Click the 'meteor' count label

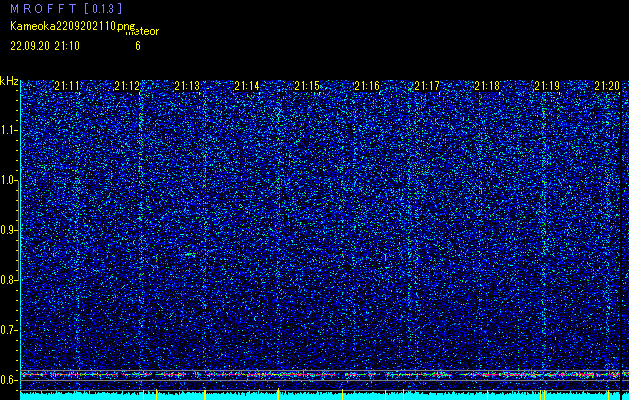point(142,32)
